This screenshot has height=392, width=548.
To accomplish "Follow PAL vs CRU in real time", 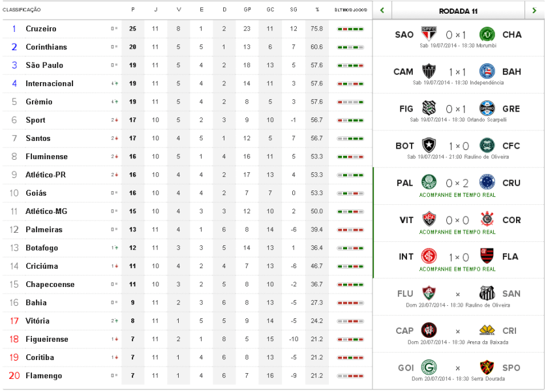I will (x=457, y=195).
